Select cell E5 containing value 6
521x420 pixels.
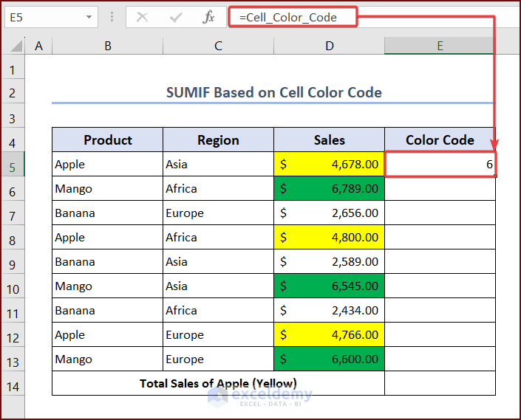[x=440, y=165]
